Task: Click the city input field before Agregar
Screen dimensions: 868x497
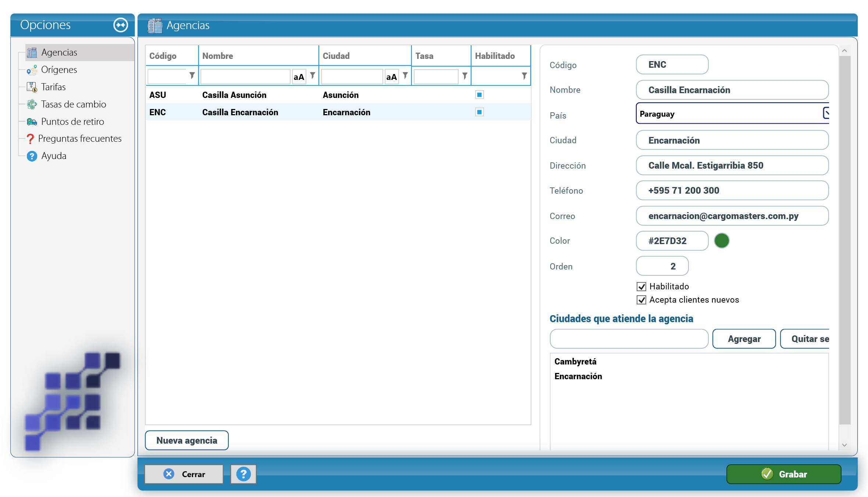Action: (x=629, y=339)
